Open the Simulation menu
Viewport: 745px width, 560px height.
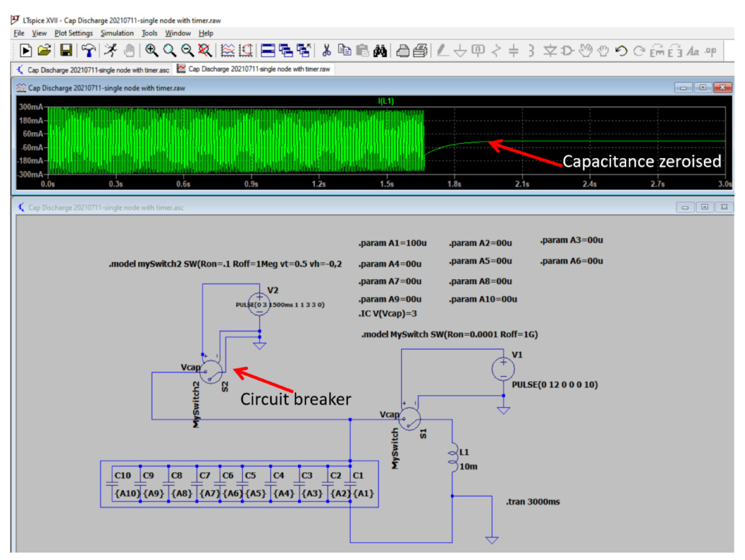[117, 33]
